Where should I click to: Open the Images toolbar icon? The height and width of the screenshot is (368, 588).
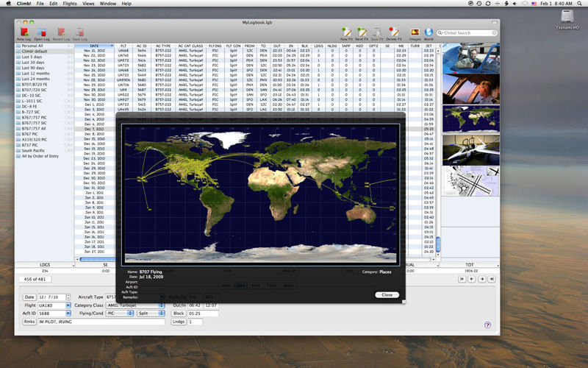(415, 32)
